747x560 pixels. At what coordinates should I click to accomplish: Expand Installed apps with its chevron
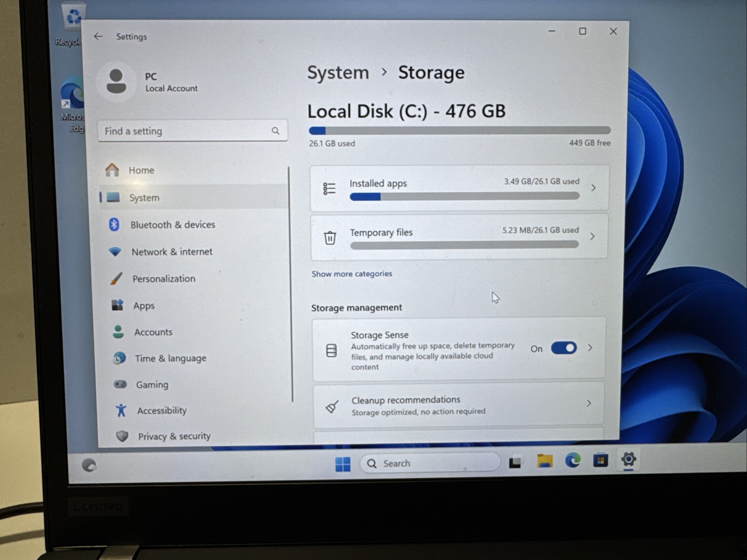(x=593, y=188)
